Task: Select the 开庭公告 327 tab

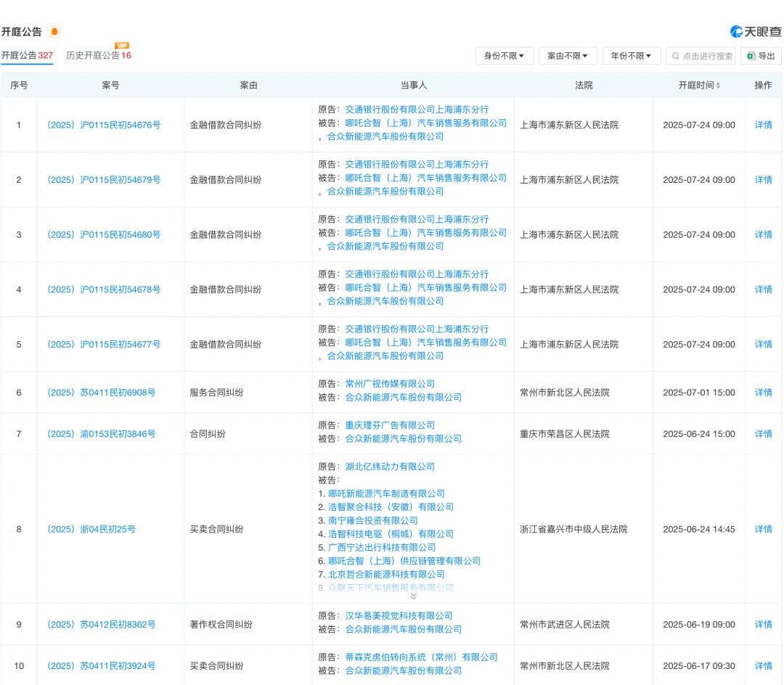Action: pyautogui.click(x=27, y=55)
